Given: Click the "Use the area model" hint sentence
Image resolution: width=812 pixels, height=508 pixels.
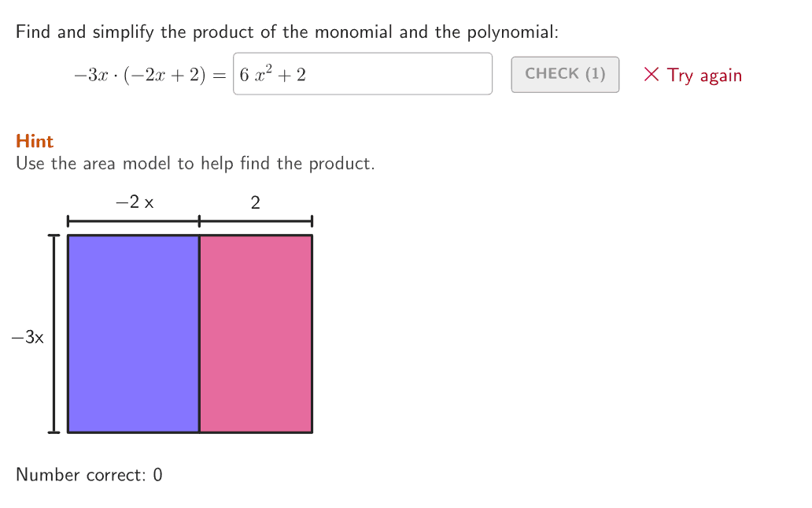Looking at the screenshot, I should click(x=195, y=164).
